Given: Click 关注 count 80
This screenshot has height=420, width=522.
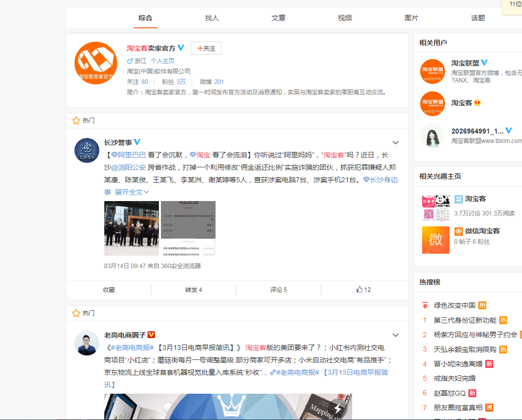Looking at the screenshot, I should (145, 82).
